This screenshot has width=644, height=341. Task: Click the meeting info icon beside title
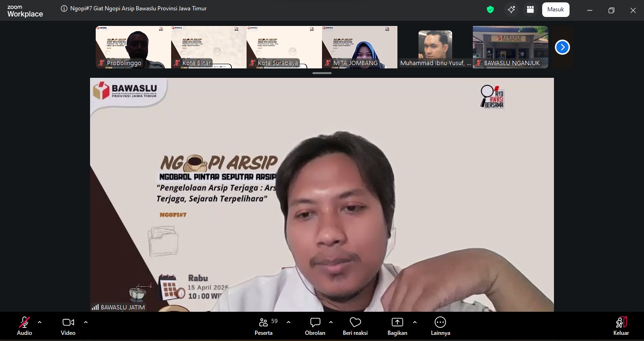64,8
